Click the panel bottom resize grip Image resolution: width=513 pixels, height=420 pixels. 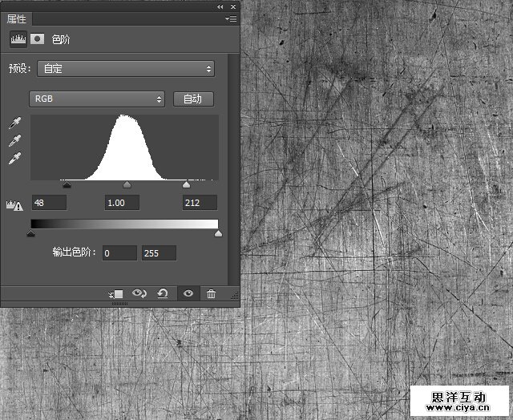pos(120,304)
